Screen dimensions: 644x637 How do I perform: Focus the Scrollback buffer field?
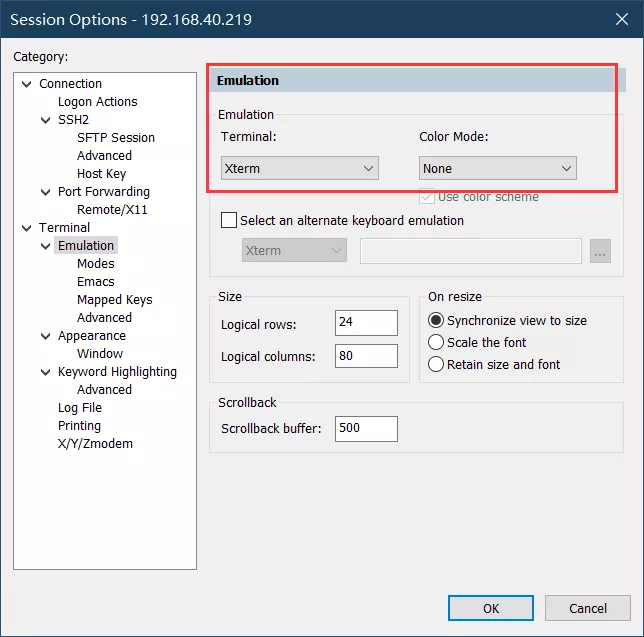coord(366,429)
